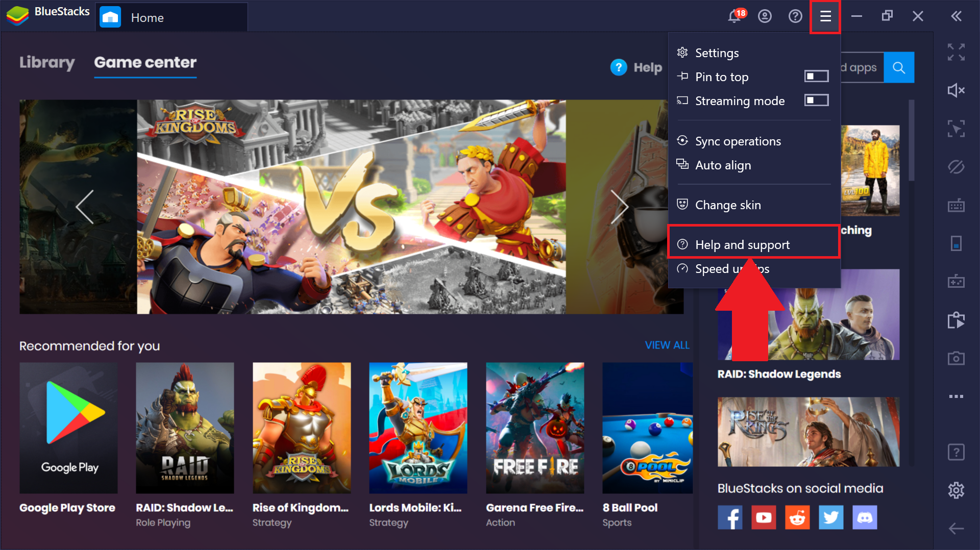The image size is (980, 550).
Task: Rotate the screen via the portrait icon
Action: [955, 243]
